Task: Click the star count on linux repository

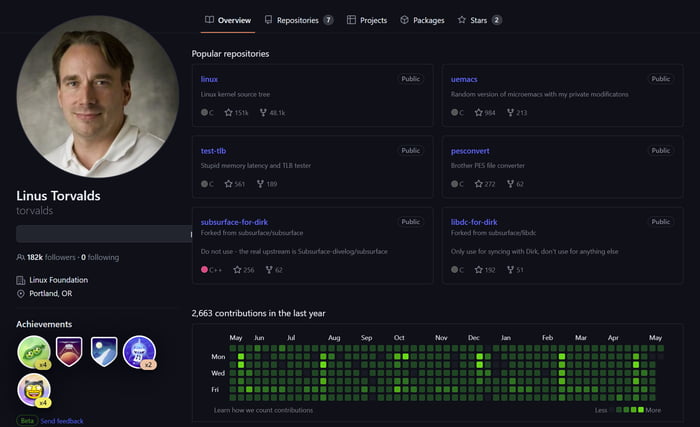Action: click(x=236, y=113)
